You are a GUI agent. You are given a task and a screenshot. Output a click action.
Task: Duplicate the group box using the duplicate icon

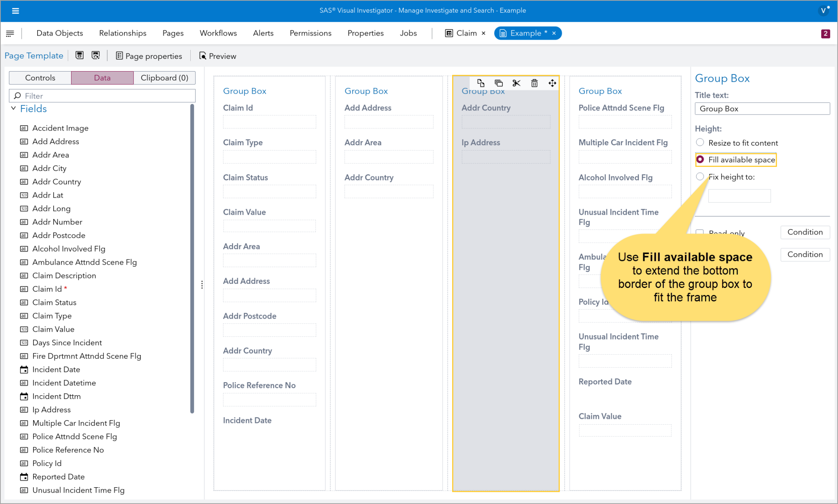click(499, 83)
